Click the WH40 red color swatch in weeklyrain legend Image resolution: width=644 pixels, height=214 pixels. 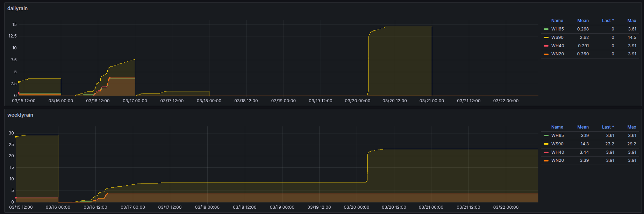point(546,152)
